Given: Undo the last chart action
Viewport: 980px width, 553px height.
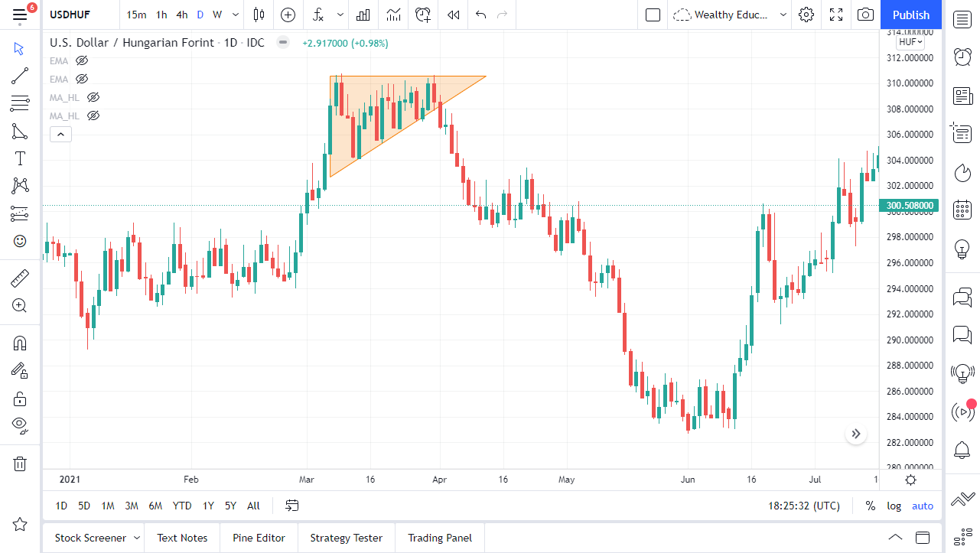Looking at the screenshot, I should [x=480, y=15].
